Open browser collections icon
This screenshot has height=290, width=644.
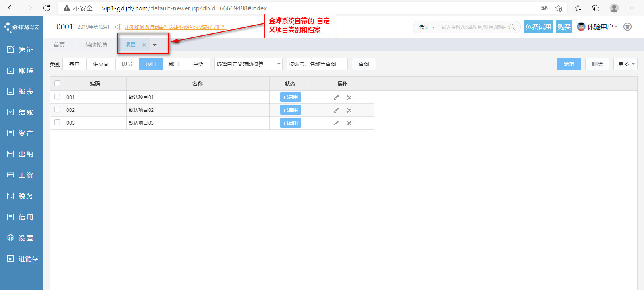[x=596, y=8]
